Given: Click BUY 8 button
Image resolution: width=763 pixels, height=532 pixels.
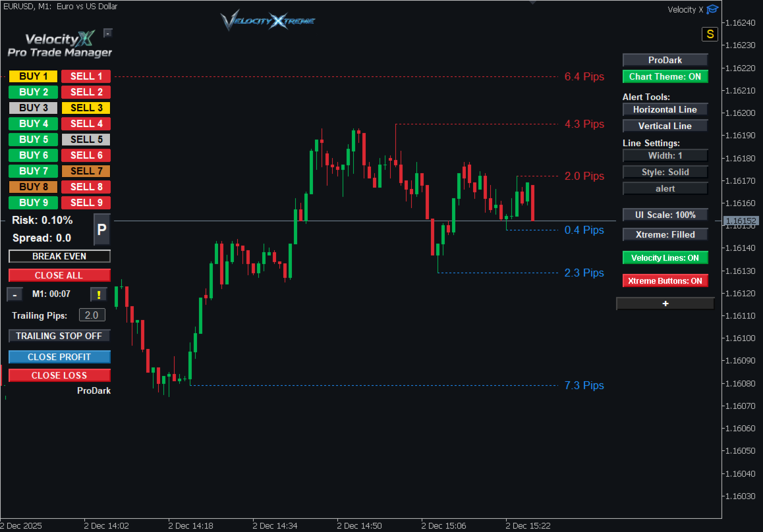Looking at the screenshot, I should (x=33, y=187).
